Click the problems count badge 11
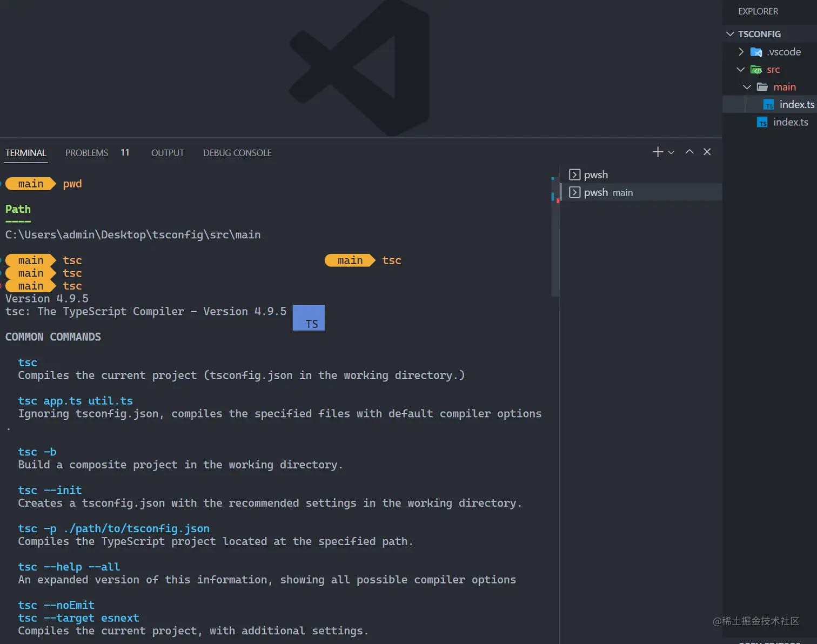This screenshot has height=644, width=817. (x=125, y=152)
